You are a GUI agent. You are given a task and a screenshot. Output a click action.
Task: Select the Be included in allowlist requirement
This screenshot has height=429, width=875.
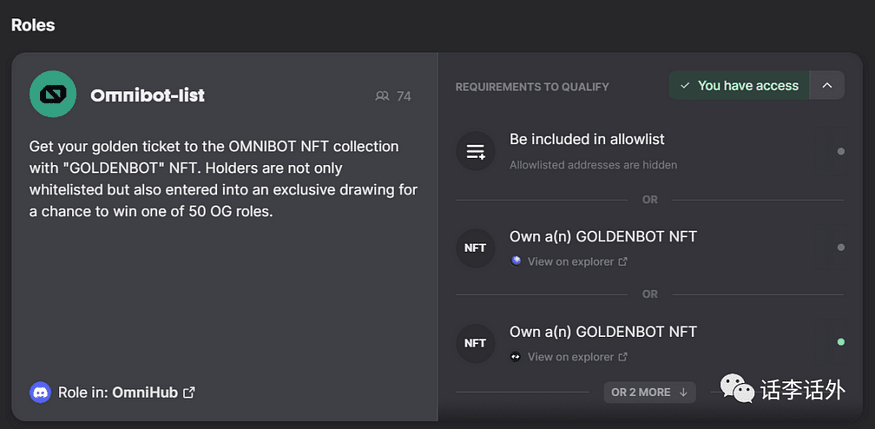(650, 151)
